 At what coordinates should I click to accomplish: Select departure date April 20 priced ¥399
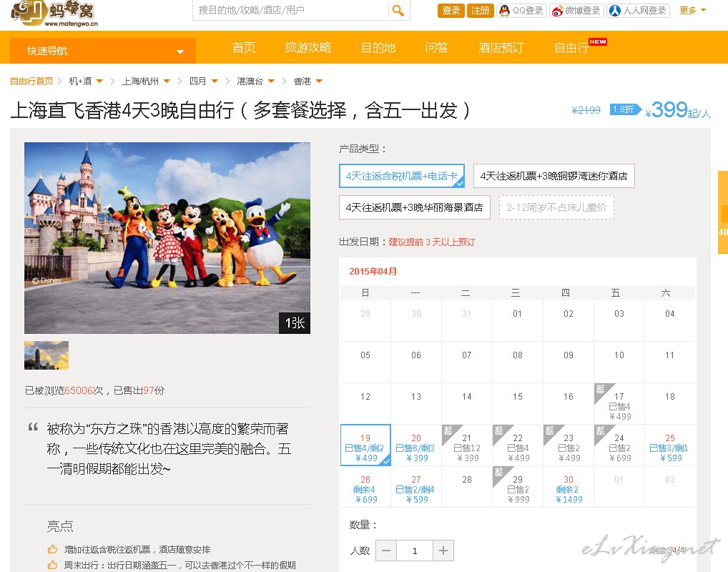pyautogui.click(x=416, y=445)
